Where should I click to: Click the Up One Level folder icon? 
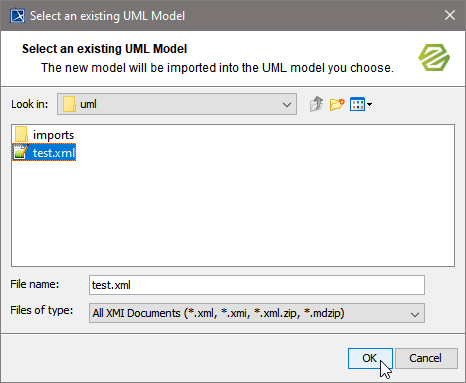tap(316, 104)
